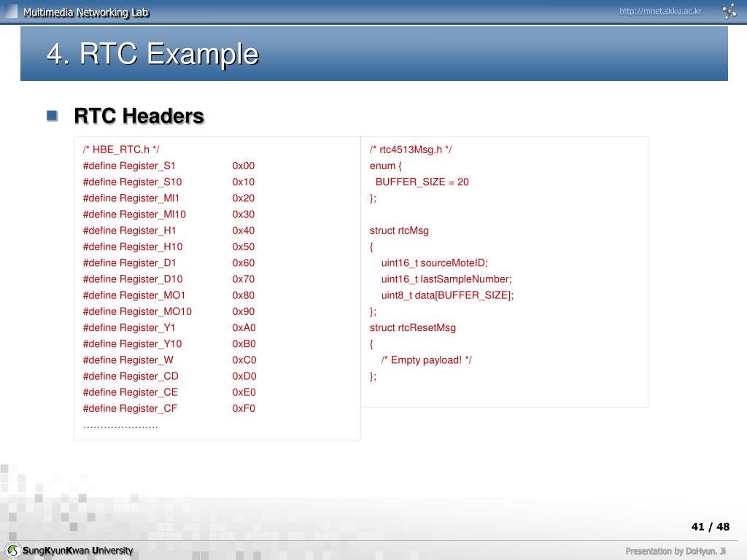Click 'struct rtcMsg' line

coord(399,230)
